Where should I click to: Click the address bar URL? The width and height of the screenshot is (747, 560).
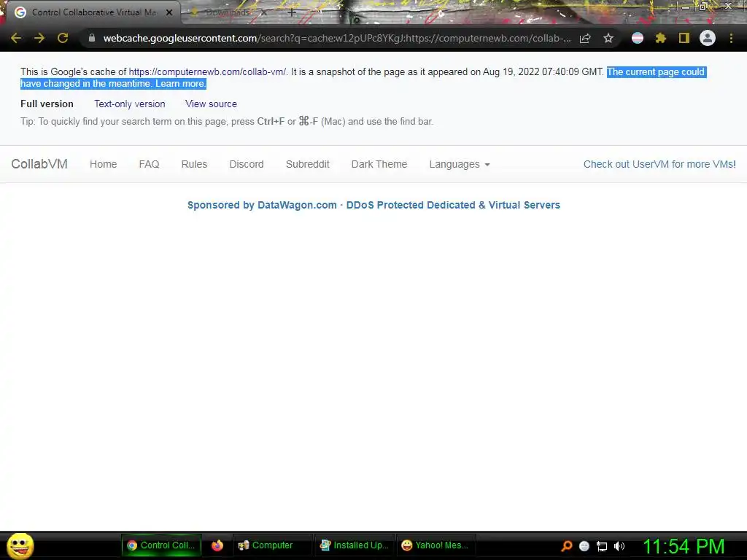coord(336,38)
